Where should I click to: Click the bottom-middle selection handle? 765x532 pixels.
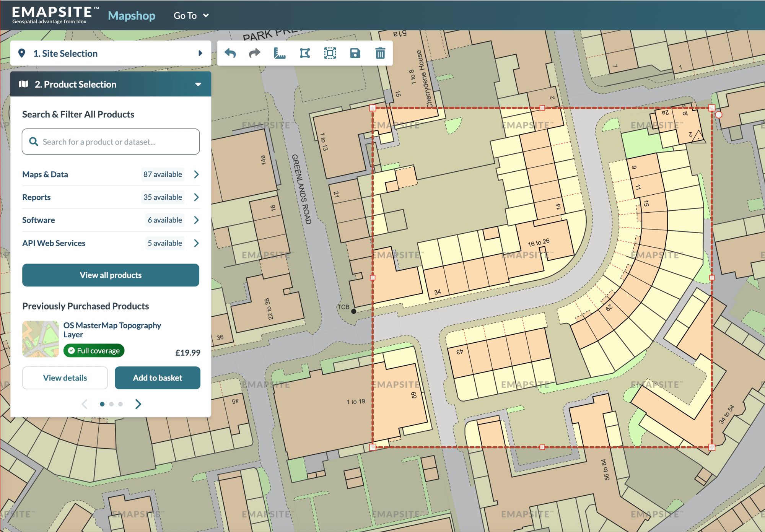point(542,447)
